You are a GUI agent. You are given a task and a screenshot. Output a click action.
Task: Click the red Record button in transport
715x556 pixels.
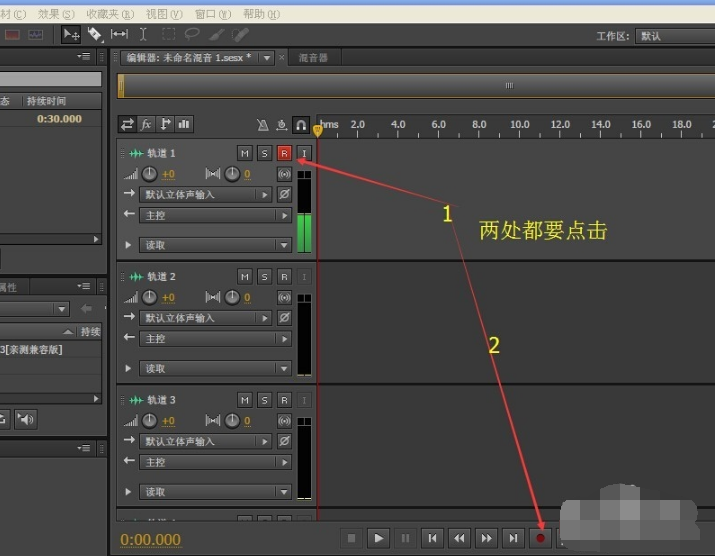tap(540, 538)
